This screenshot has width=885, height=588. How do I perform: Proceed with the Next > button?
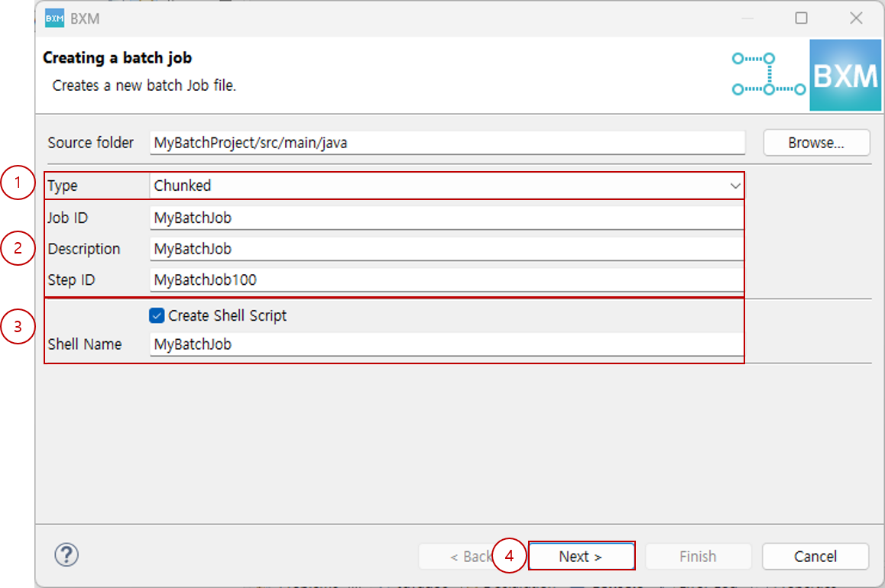tap(581, 557)
